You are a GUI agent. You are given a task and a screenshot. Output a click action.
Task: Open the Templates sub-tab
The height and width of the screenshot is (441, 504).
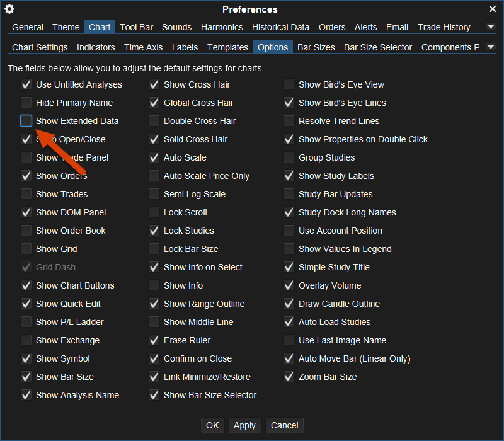pyautogui.click(x=227, y=47)
